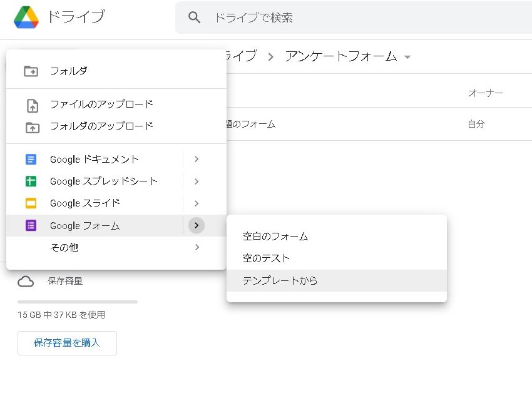Click the Google Slides yellow icon

[31, 203]
